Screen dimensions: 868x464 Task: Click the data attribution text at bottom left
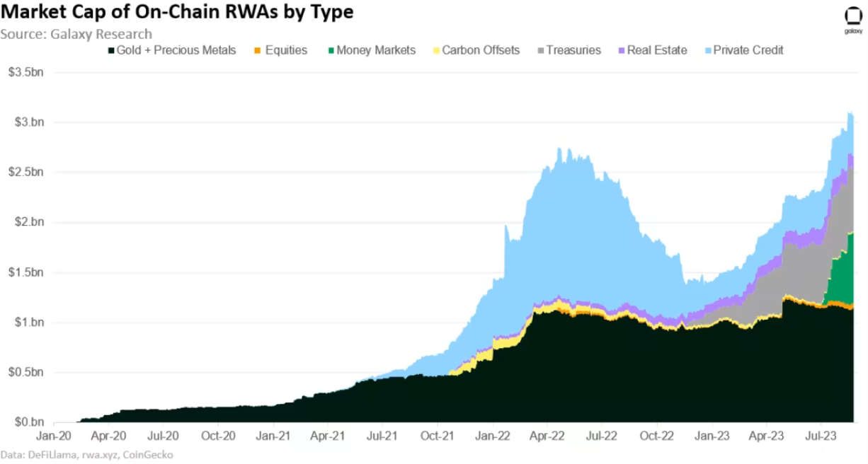86,455
